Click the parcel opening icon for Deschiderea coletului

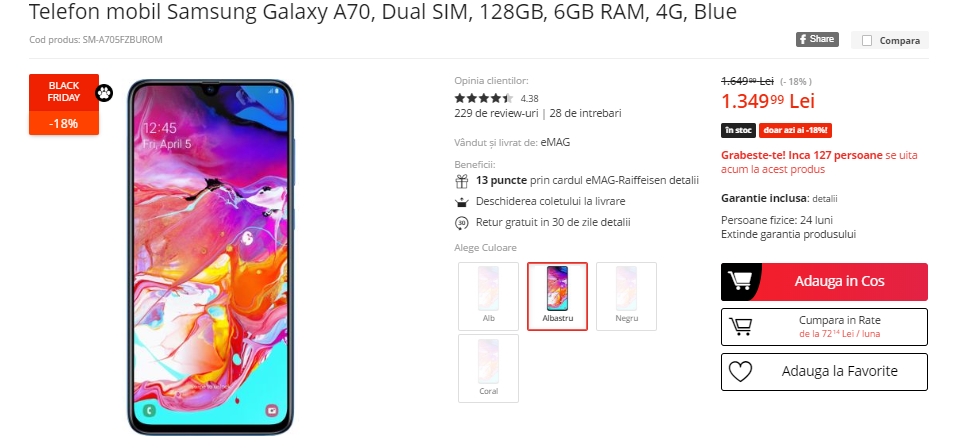pyautogui.click(x=462, y=202)
